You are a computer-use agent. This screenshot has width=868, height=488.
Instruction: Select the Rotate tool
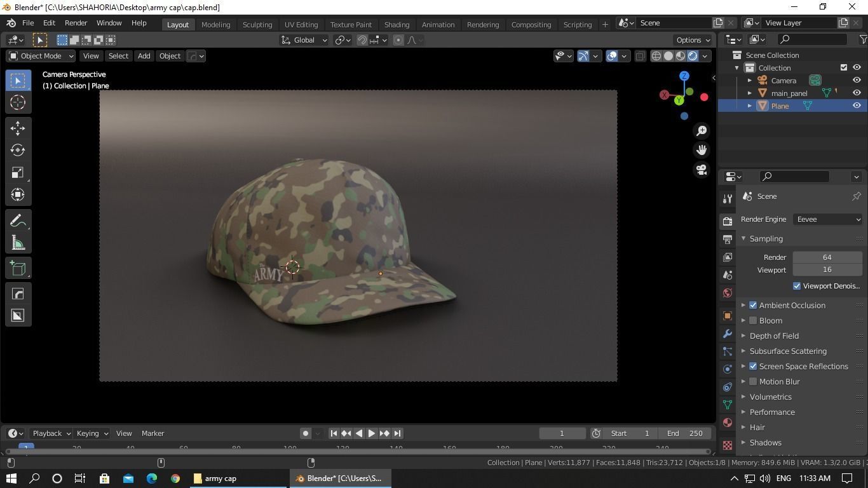[18, 150]
